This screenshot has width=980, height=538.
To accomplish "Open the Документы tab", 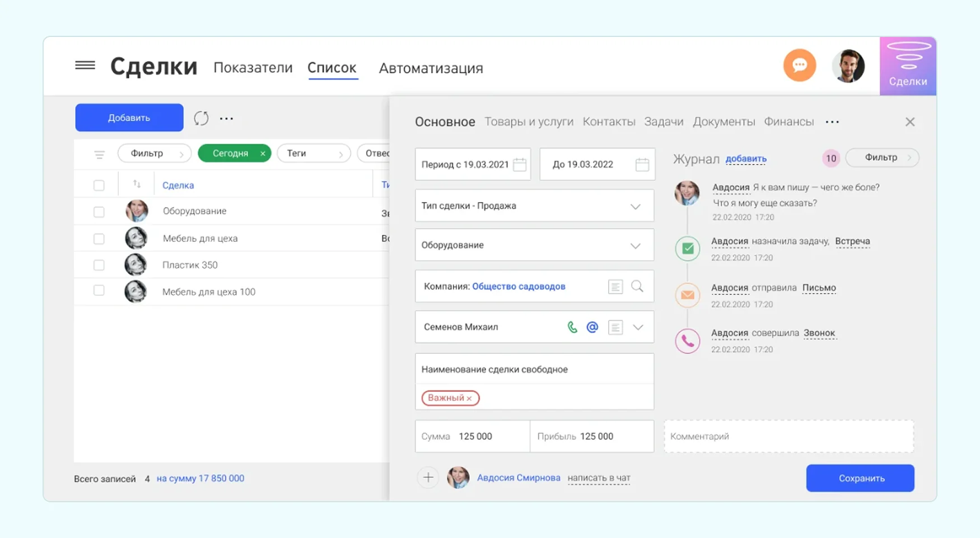I will (x=724, y=121).
